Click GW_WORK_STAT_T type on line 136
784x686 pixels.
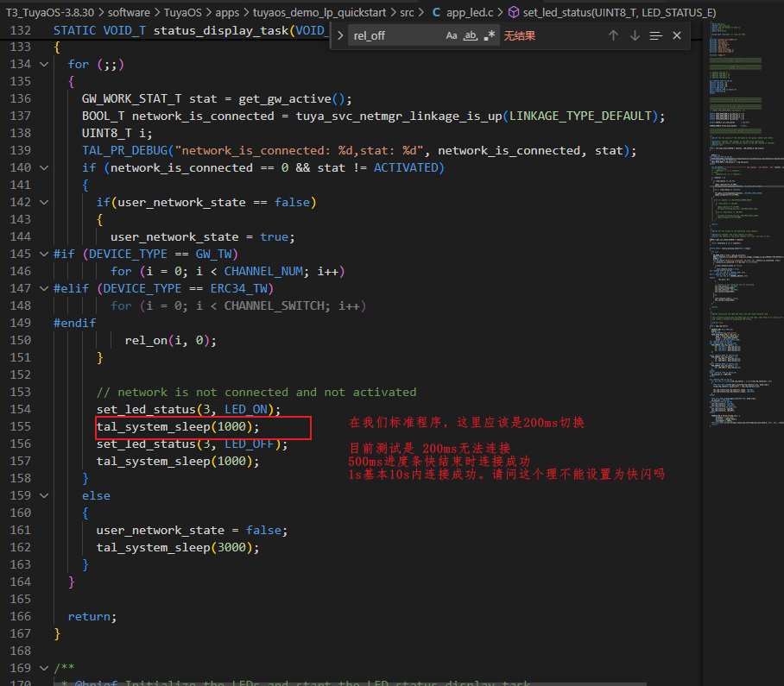click(132, 98)
